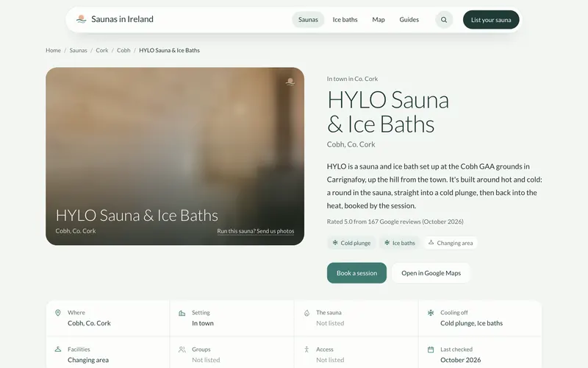This screenshot has height=368, width=588.
Task: Click Run this sauna? Send us photos link
Action: (x=256, y=231)
